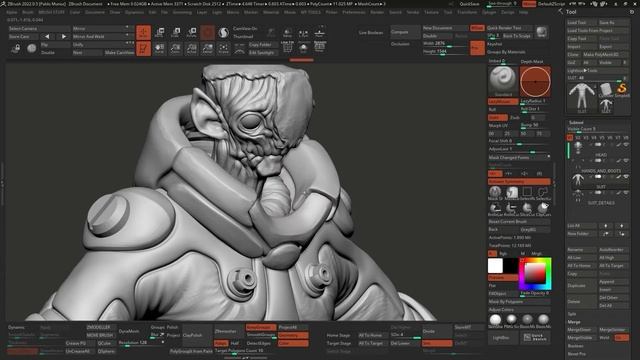
Task: Expand the Boolean section
Action: tap(576, 346)
